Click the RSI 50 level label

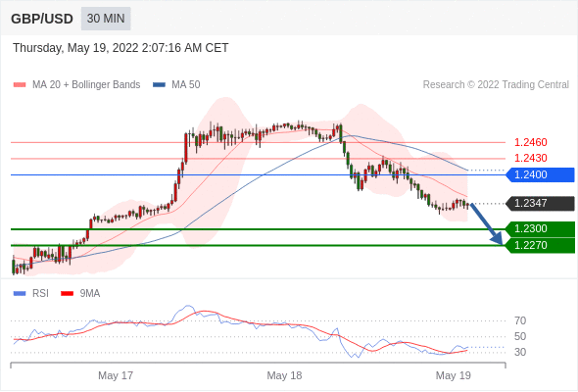click(x=520, y=336)
